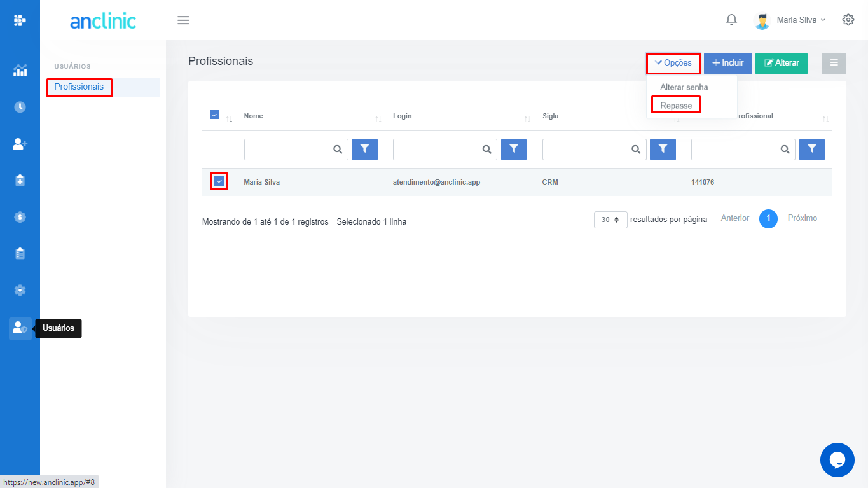Uncheck the Maria Silva row checkbox

(x=219, y=181)
